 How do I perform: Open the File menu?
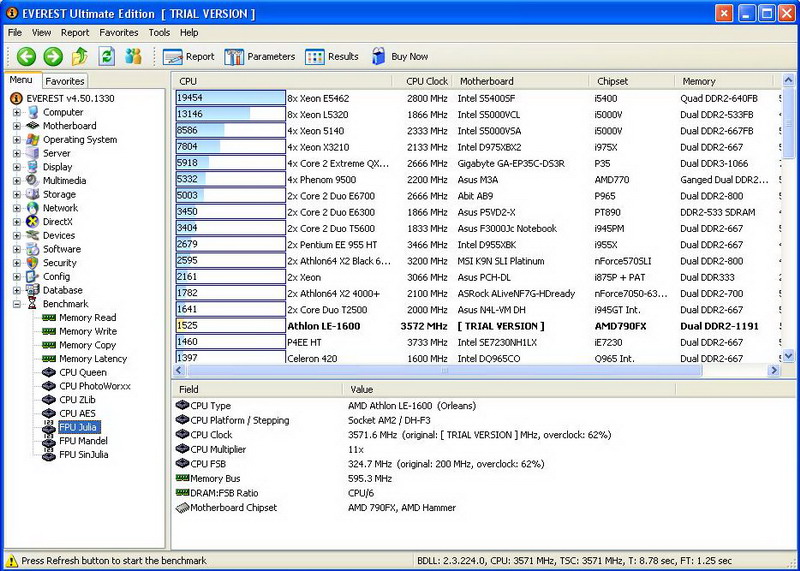[15, 33]
